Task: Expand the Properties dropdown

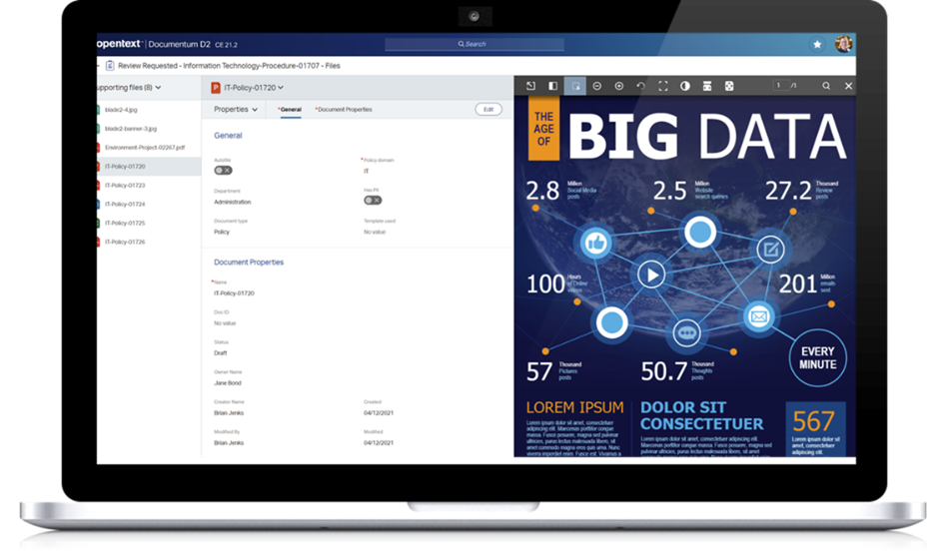Action: point(236,109)
